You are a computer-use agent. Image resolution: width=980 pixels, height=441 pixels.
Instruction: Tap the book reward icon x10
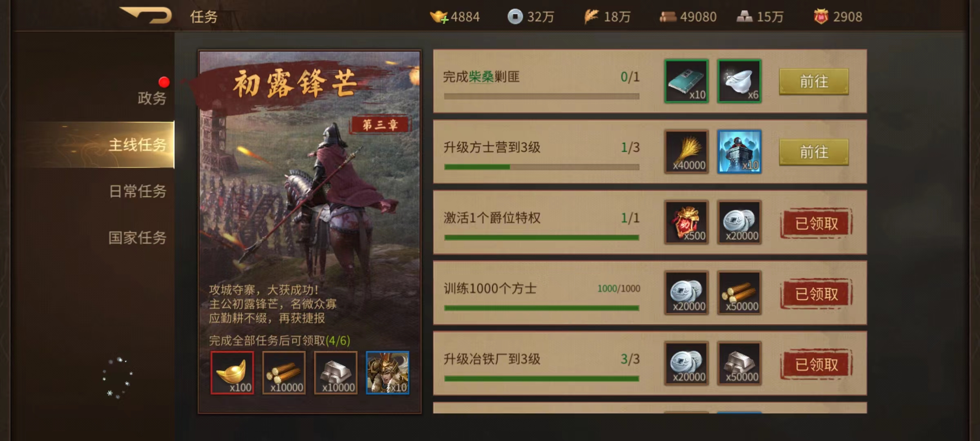click(686, 81)
